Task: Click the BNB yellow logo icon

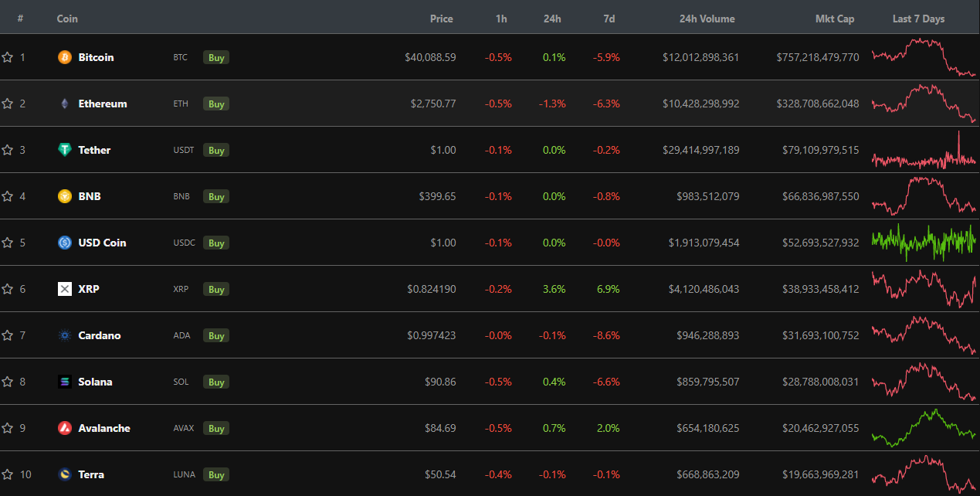Action: [65, 196]
